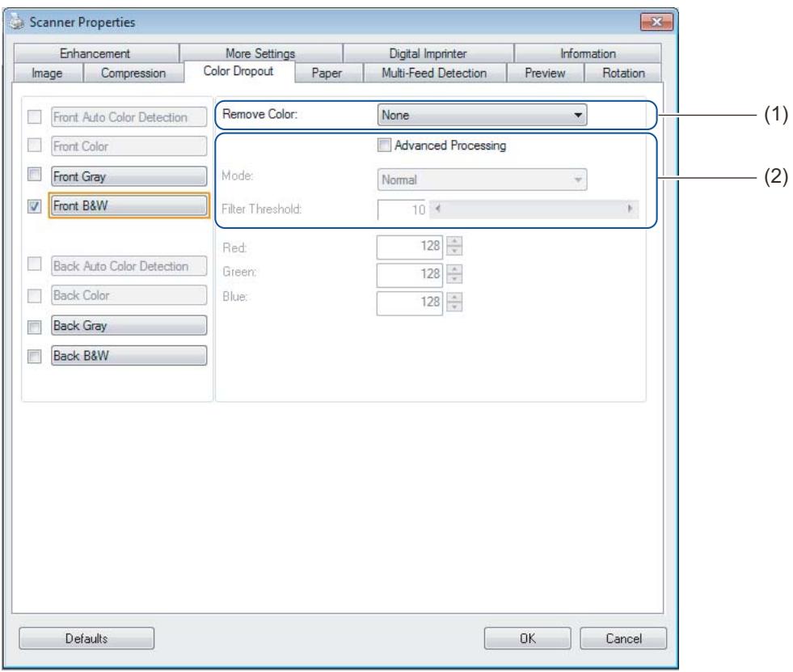Screen dimensions: 793x672
Task: Click Filter Threshold slider right arrow
Action: click(630, 209)
